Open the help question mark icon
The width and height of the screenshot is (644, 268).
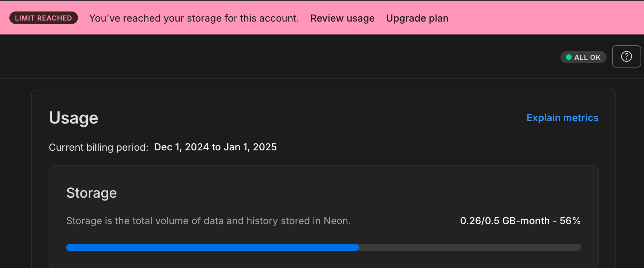coord(626,56)
